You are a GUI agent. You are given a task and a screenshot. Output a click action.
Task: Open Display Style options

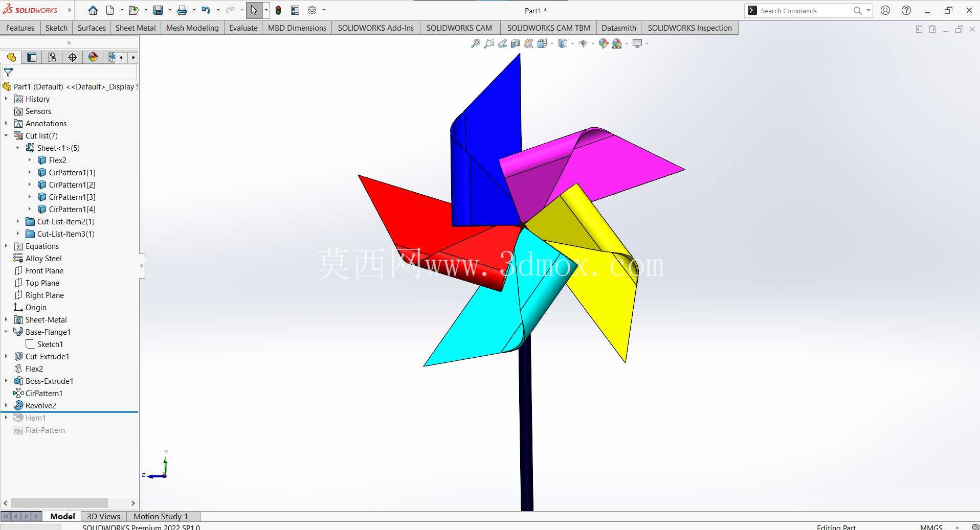pos(563,43)
